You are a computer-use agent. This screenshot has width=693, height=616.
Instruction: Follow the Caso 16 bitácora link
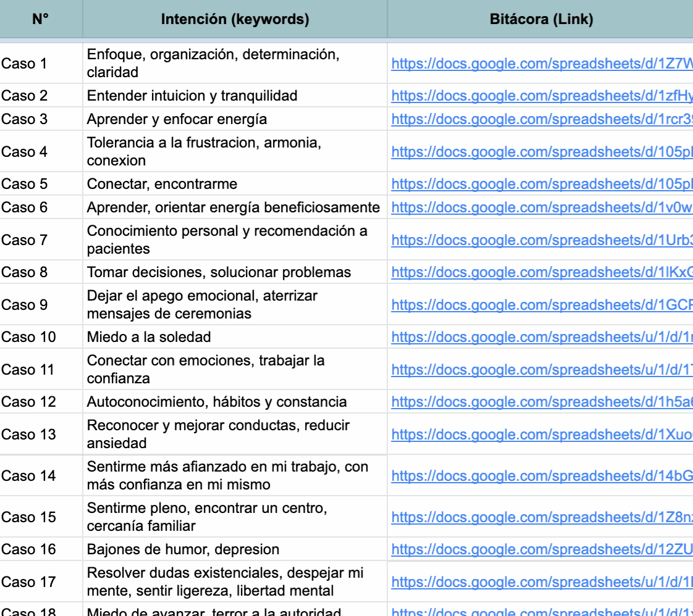(x=542, y=549)
